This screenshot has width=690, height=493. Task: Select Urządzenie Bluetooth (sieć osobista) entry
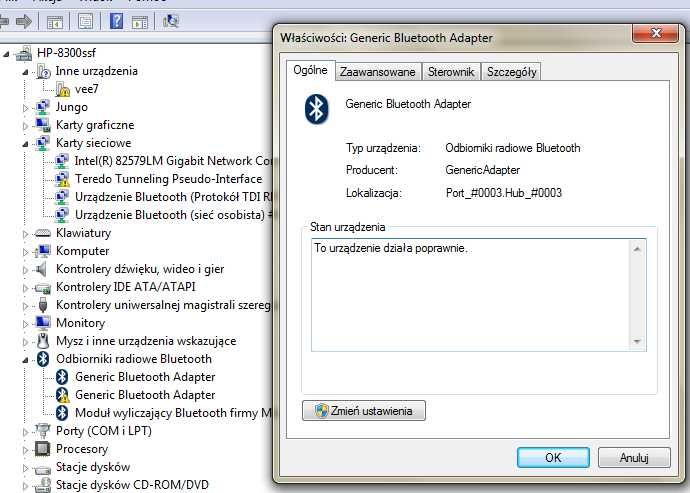tap(173, 215)
